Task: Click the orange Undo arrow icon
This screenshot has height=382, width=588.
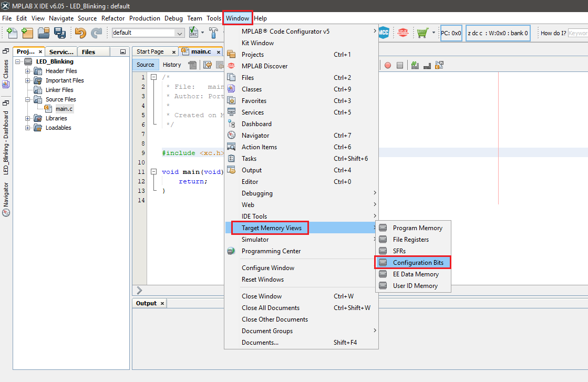Action: (x=80, y=33)
